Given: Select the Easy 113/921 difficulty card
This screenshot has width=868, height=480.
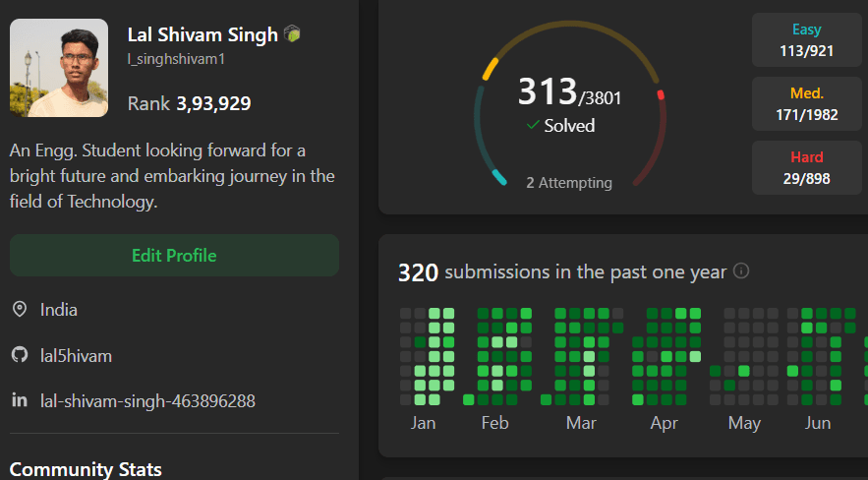Looking at the screenshot, I should (806, 40).
